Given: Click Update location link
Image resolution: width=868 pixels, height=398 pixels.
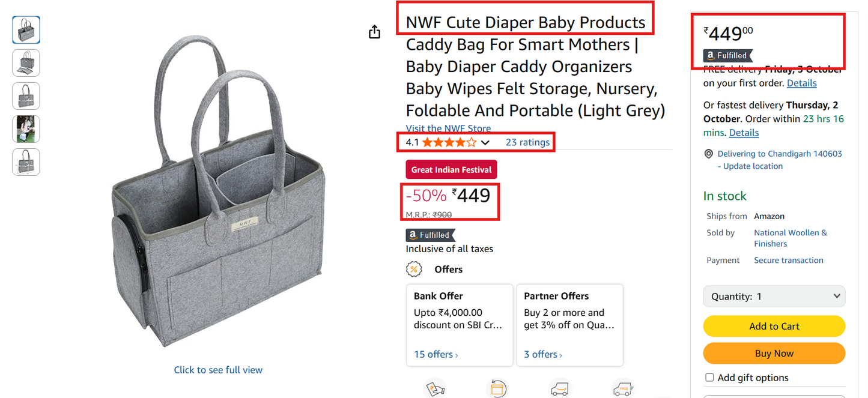Looking at the screenshot, I should pyautogui.click(x=751, y=166).
